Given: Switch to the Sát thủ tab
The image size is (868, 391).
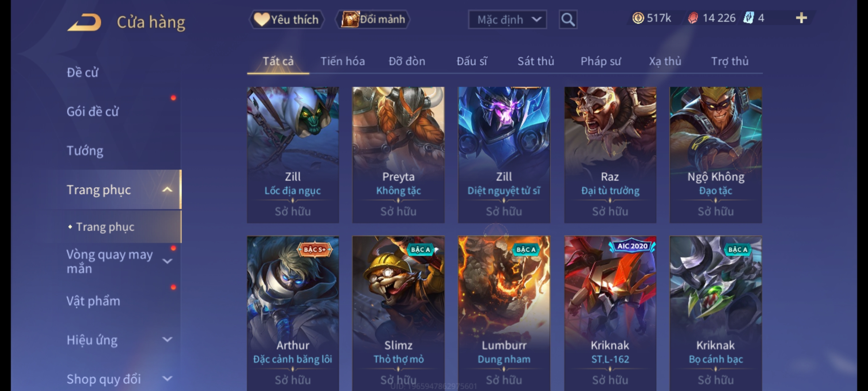Looking at the screenshot, I should [x=536, y=61].
